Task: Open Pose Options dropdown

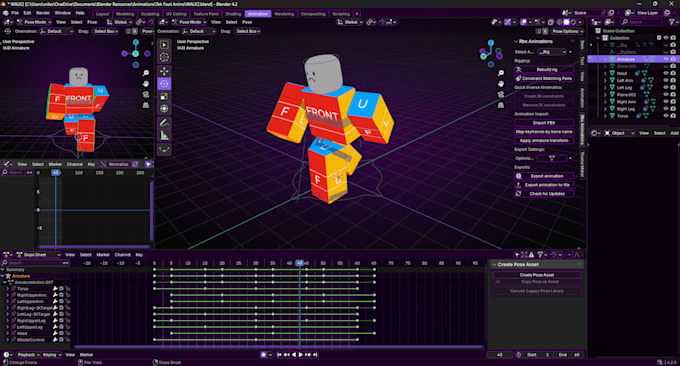Action: tap(567, 31)
